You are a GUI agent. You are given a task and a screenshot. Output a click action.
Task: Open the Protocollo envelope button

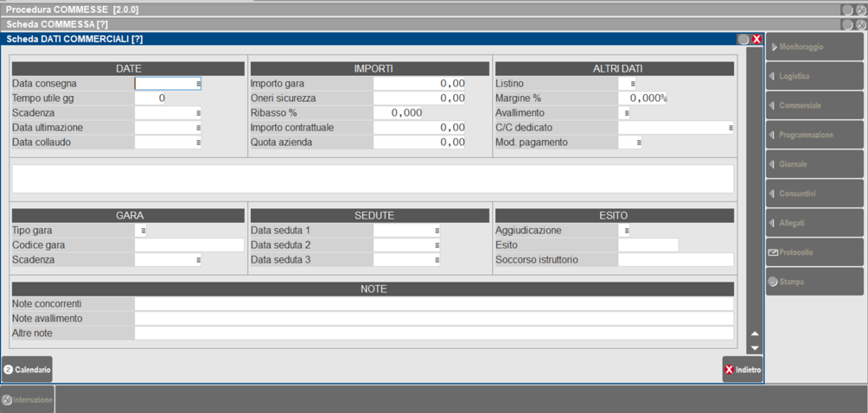coord(814,252)
